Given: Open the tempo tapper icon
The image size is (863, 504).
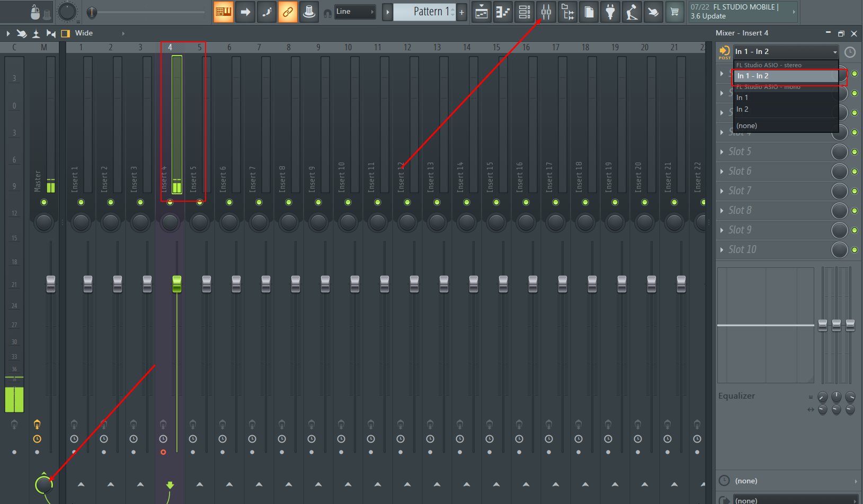Looking at the screenshot, I should click(x=631, y=12).
